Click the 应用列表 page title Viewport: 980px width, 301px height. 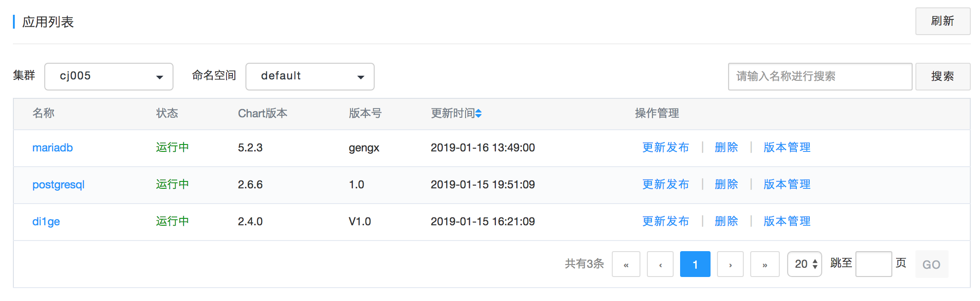pos(48,22)
